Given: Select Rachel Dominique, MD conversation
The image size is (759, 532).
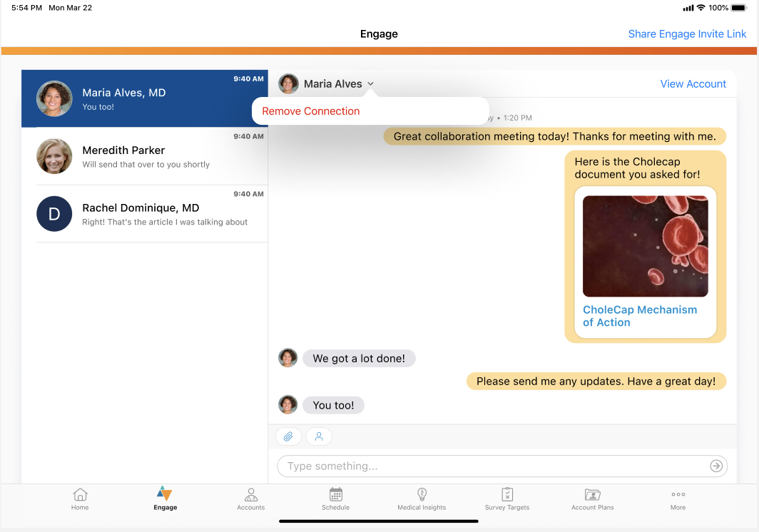Looking at the screenshot, I should [145, 214].
